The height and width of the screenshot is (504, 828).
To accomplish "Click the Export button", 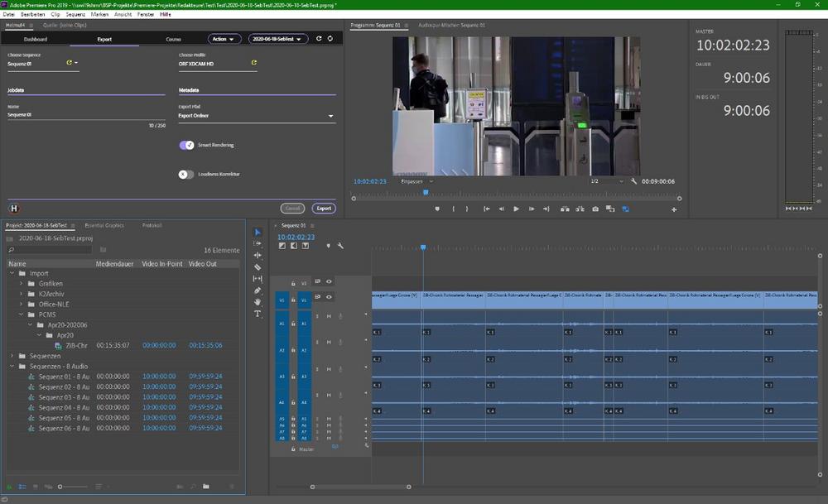I will pos(324,209).
